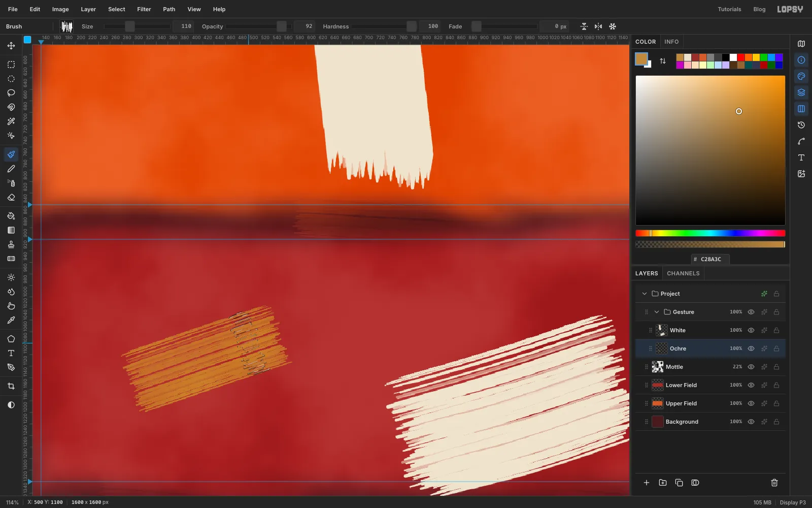Toggle horizontal-axis symmetry mirror
The image size is (812, 508).
pyautogui.click(x=584, y=26)
